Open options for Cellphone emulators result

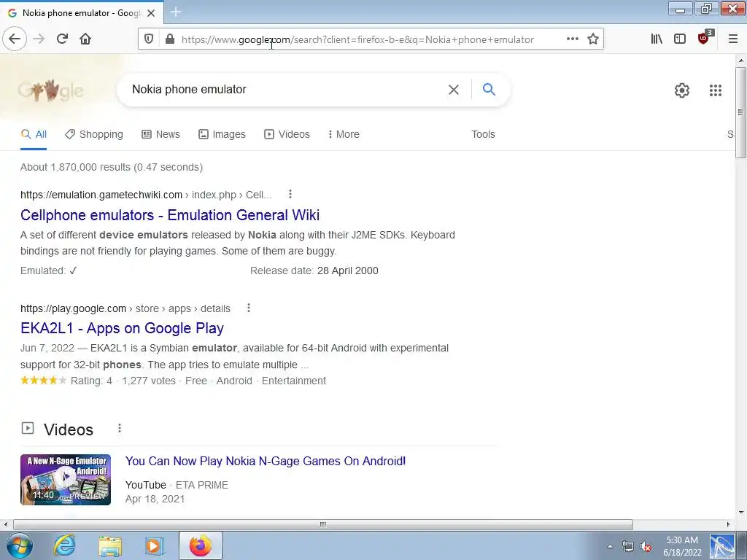tap(290, 194)
